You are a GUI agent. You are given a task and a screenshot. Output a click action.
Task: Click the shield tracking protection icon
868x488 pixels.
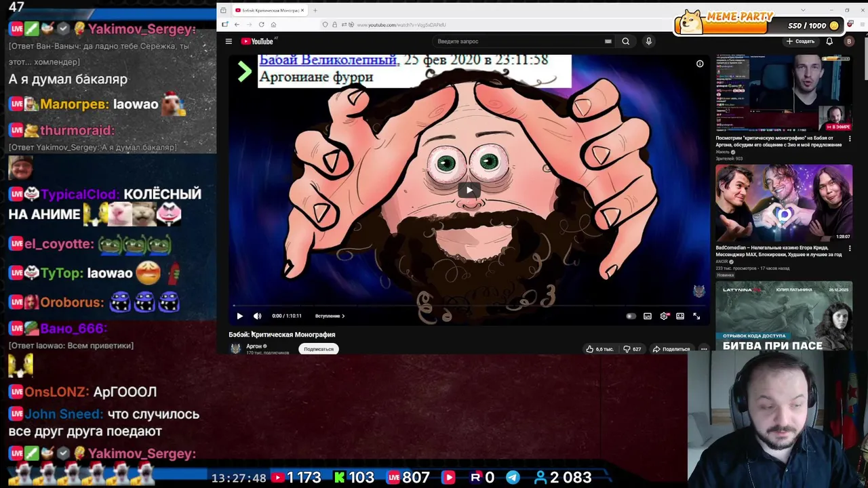(x=325, y=25)
